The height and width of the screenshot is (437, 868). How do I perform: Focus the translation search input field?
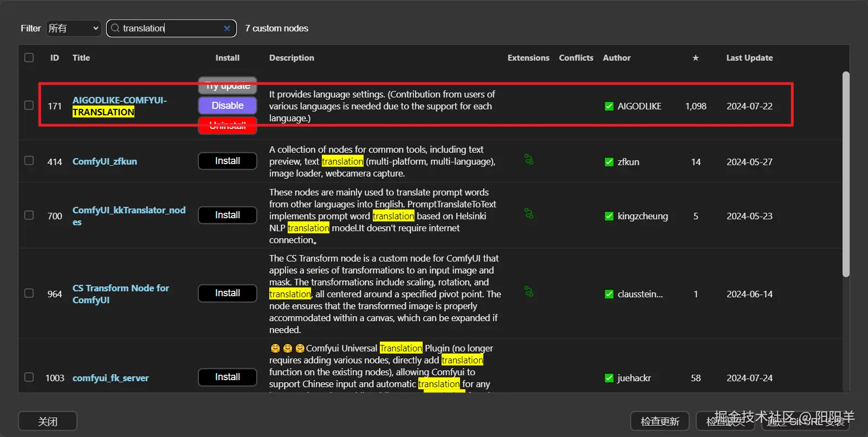(x=171, y=28)
